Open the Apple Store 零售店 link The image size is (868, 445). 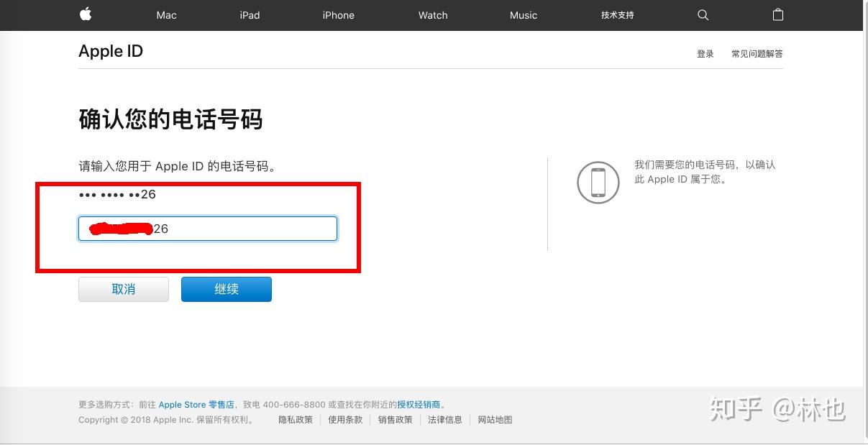pyautogui.click(x=196, y=404)
